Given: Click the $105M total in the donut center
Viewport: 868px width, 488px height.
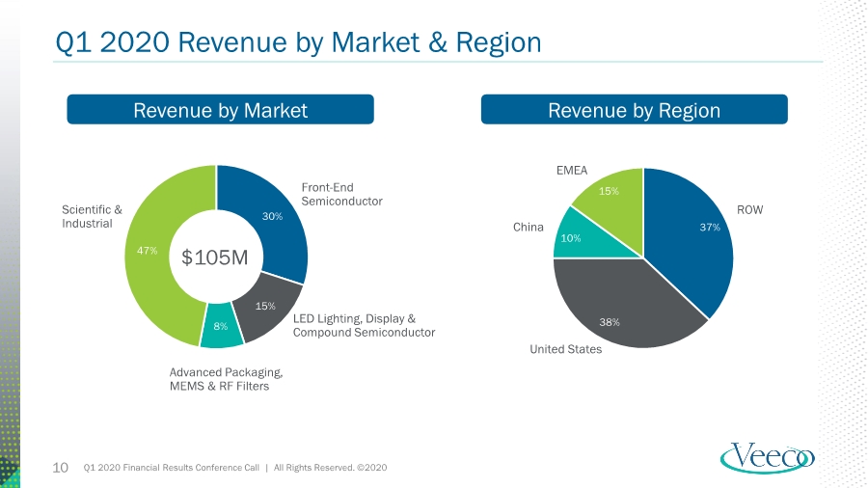Looking at the screenshot, I should pos(215,258).
